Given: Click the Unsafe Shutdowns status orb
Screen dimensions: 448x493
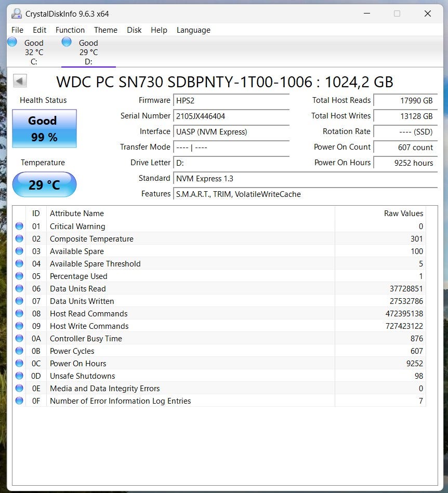Looking at the screenshot, I should 19,376.
